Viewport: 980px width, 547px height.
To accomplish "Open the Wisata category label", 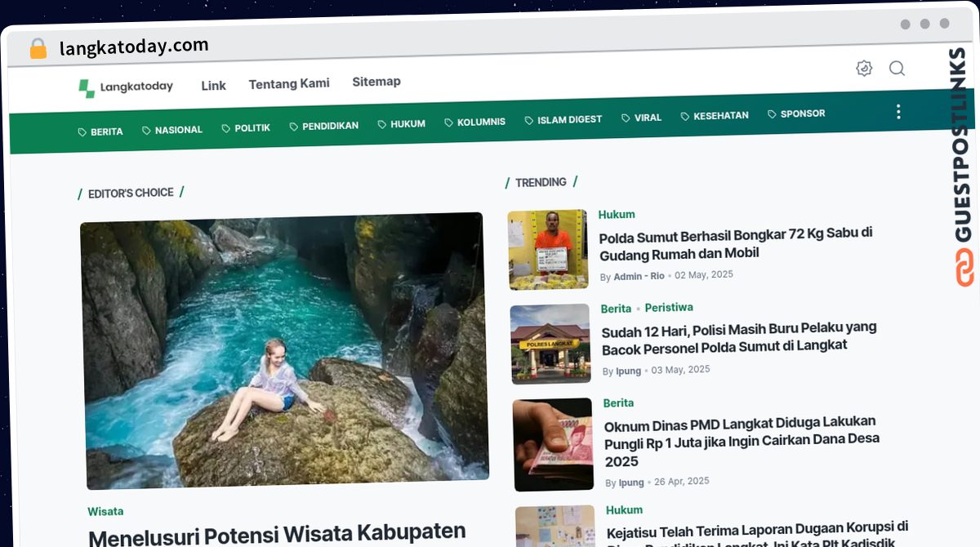I will click(105, 511).
